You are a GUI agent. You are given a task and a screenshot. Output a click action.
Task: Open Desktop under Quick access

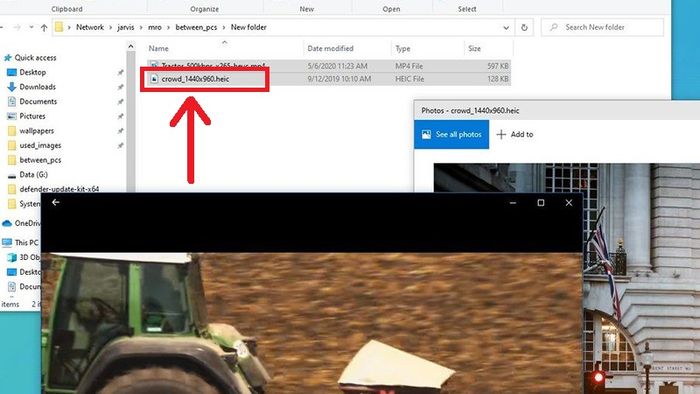pyautogui.click(x=32, y=72)
